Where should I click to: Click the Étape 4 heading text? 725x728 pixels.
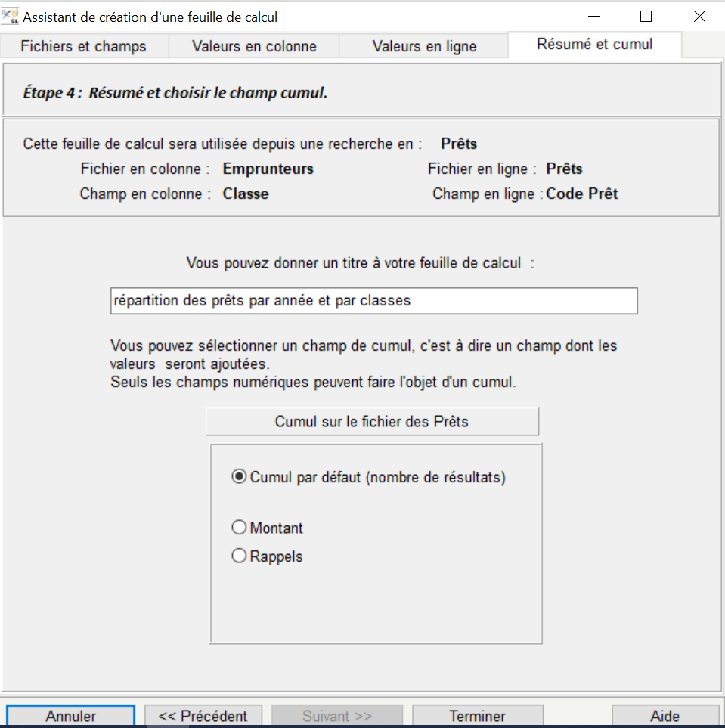(x=175, y=92)
